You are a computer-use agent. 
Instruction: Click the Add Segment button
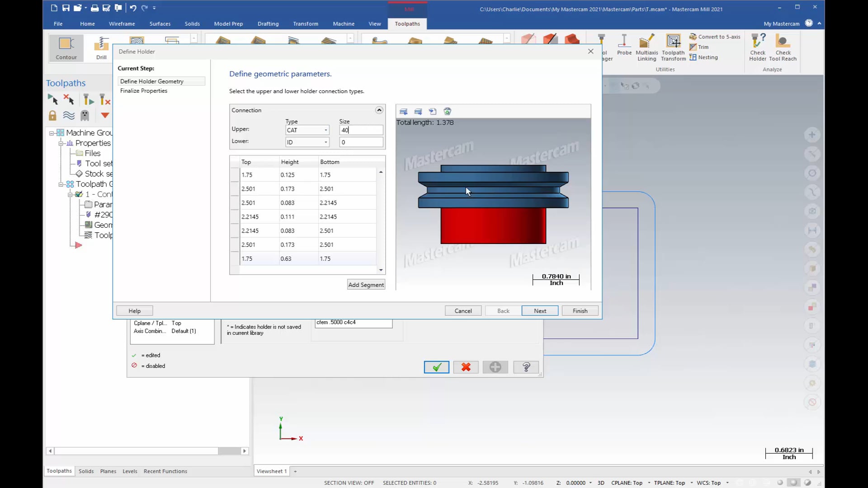click(x=366, y=285)
